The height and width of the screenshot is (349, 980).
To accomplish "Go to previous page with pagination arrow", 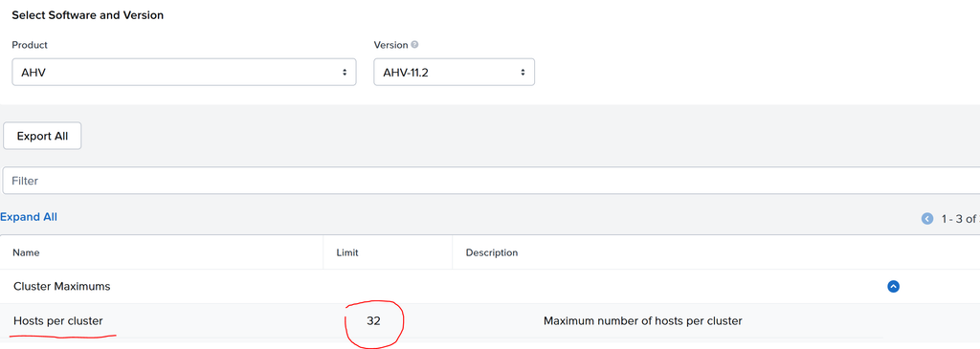I will [x=927, y=219].
